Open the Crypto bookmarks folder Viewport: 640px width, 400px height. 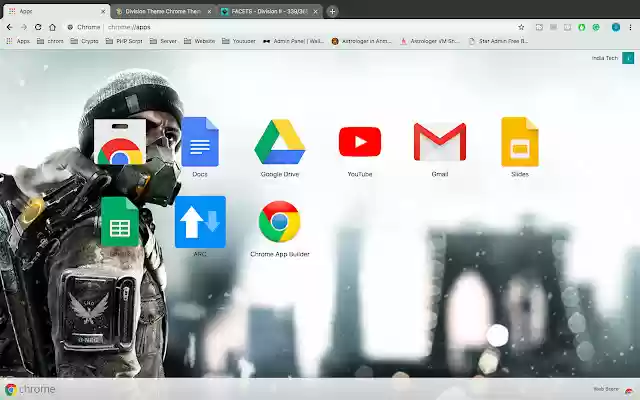pyautogui.click(x=84, y=41)
